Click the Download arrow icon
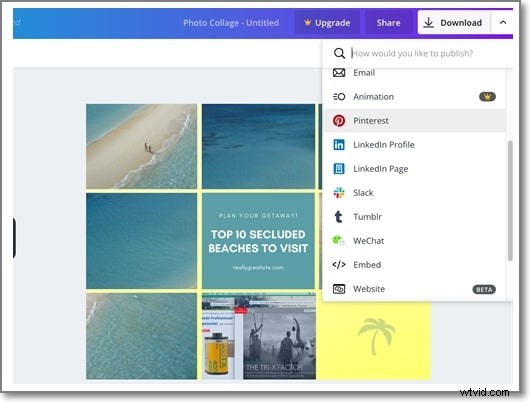The height and width of the screenshot is (402, 530). pyautogui.click(x=429, y=22)
